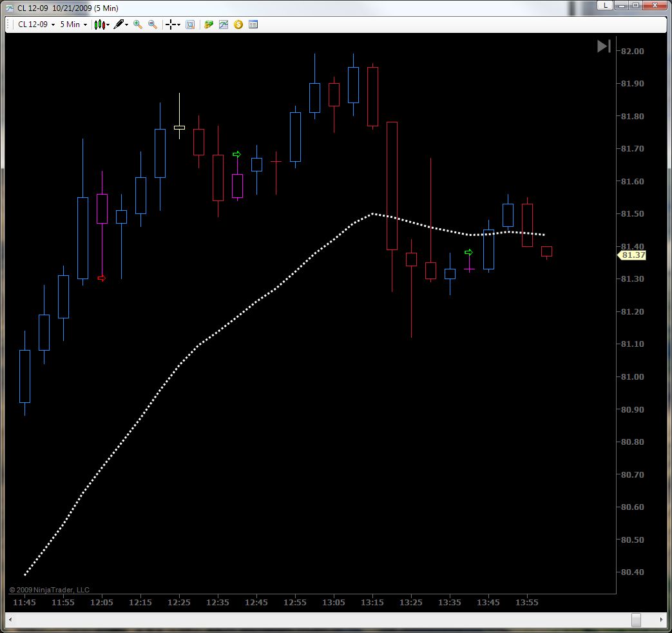
Task: Click the gold dollar coin icon
Action: coord(238,24)
